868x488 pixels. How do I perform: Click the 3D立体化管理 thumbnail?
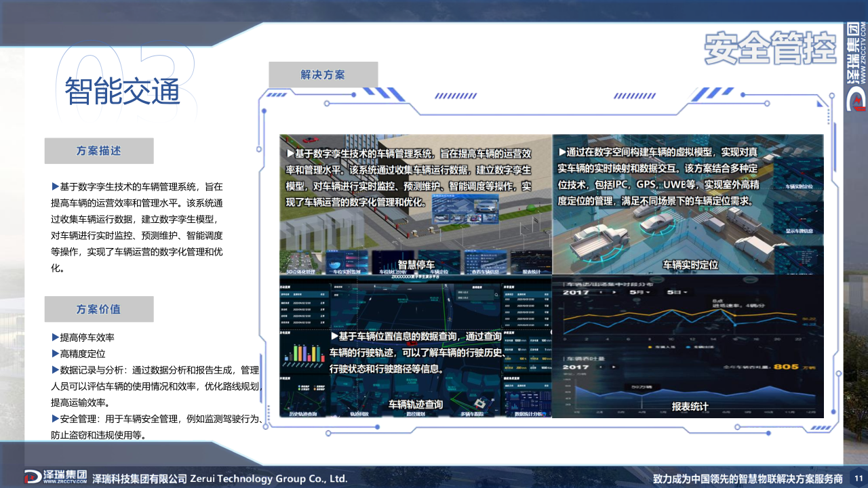click(302, 263)
